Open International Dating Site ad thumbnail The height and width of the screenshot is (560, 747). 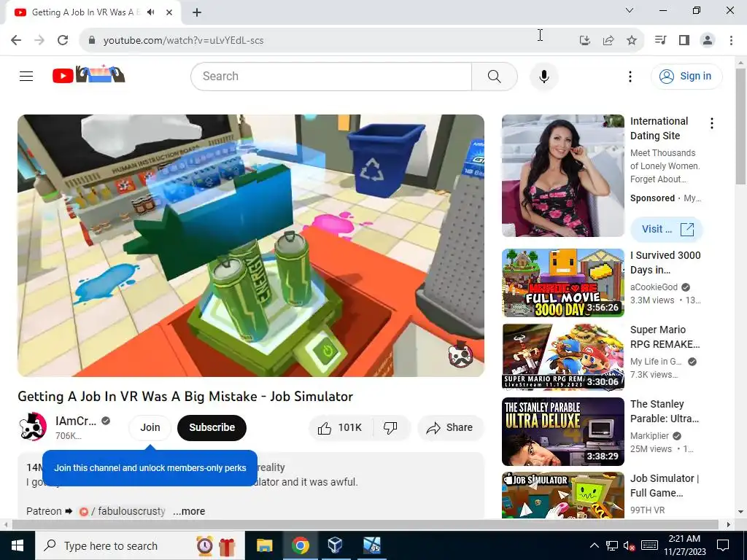[x=562, y=176]
